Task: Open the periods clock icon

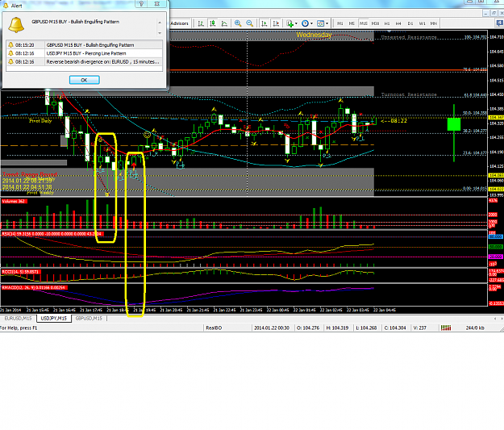Action: (305, 23)
